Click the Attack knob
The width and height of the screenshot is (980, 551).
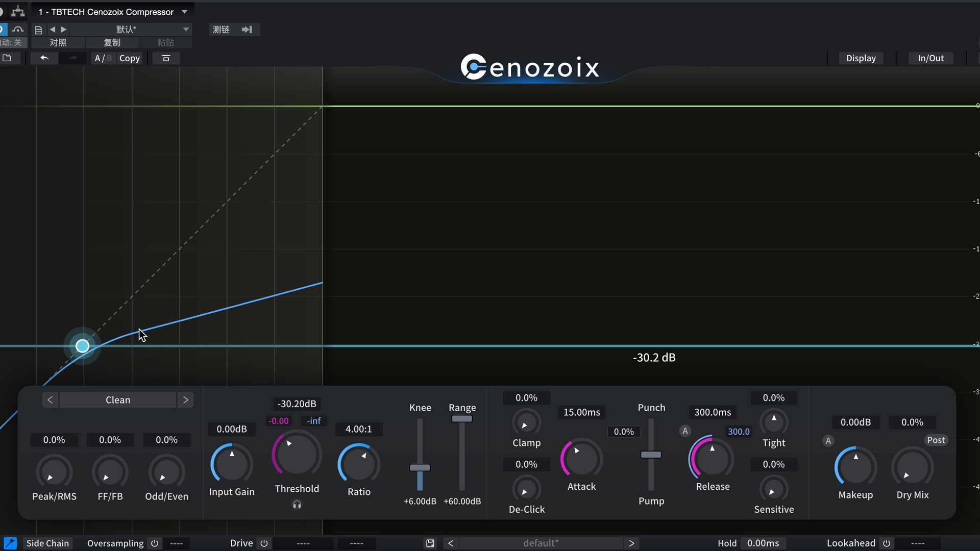(581, 458)
